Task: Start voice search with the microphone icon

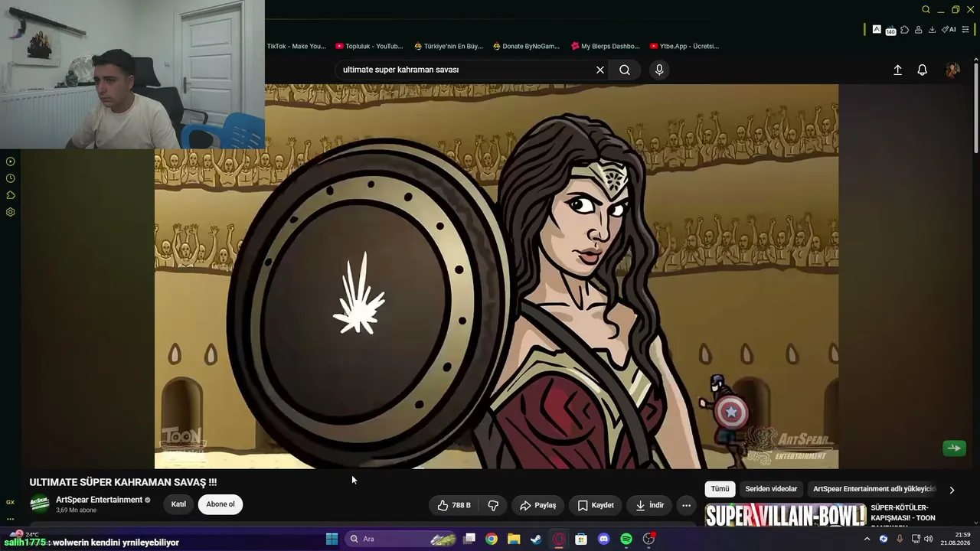Action: [x=659, y=70]
